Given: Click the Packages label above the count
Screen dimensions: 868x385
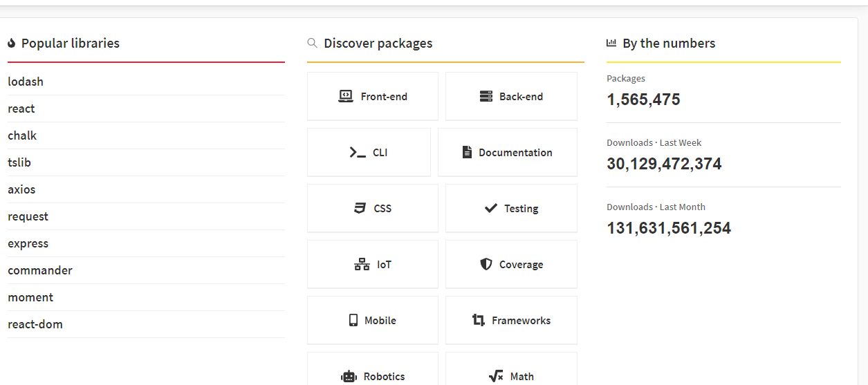Looking at the screenshot, I should (x=626, y=79).
